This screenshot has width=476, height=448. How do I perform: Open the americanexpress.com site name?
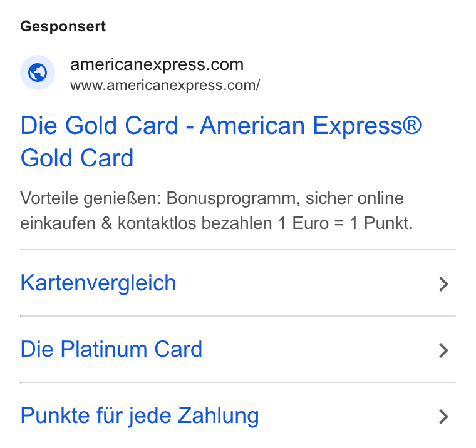pyautogui.click(x=157, y=64)
